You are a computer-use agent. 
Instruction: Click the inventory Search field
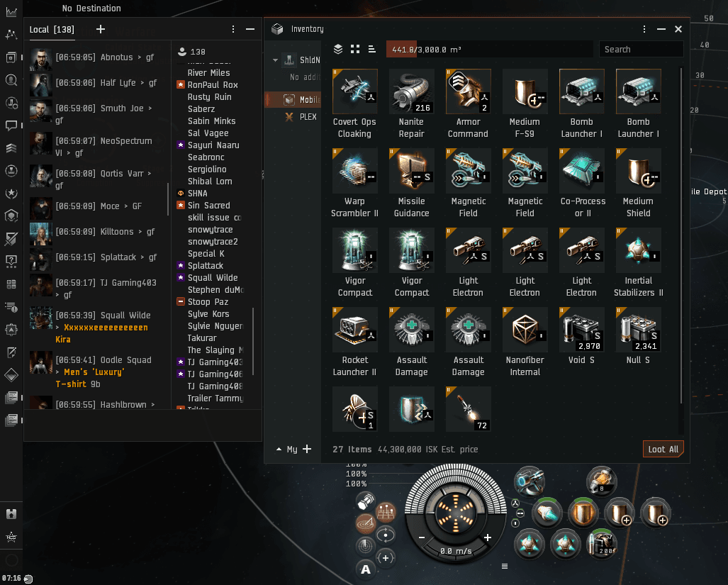point(640,50)
